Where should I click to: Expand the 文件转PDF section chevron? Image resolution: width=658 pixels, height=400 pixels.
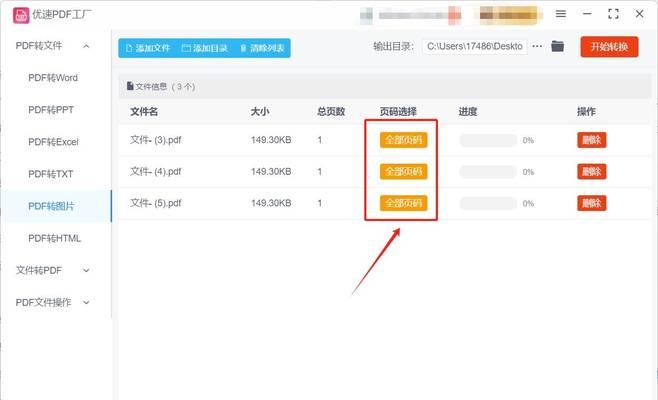click(86, 270)
